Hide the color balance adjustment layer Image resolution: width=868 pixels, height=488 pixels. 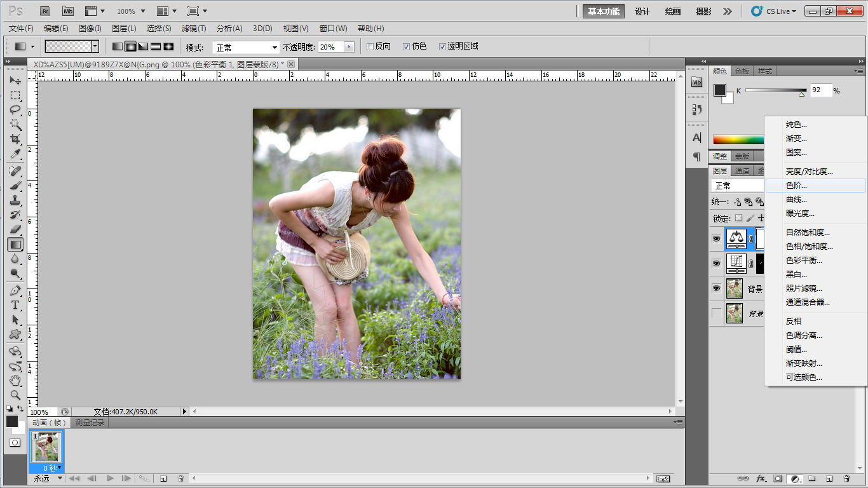pyautogui.click(x=717, y=239)
